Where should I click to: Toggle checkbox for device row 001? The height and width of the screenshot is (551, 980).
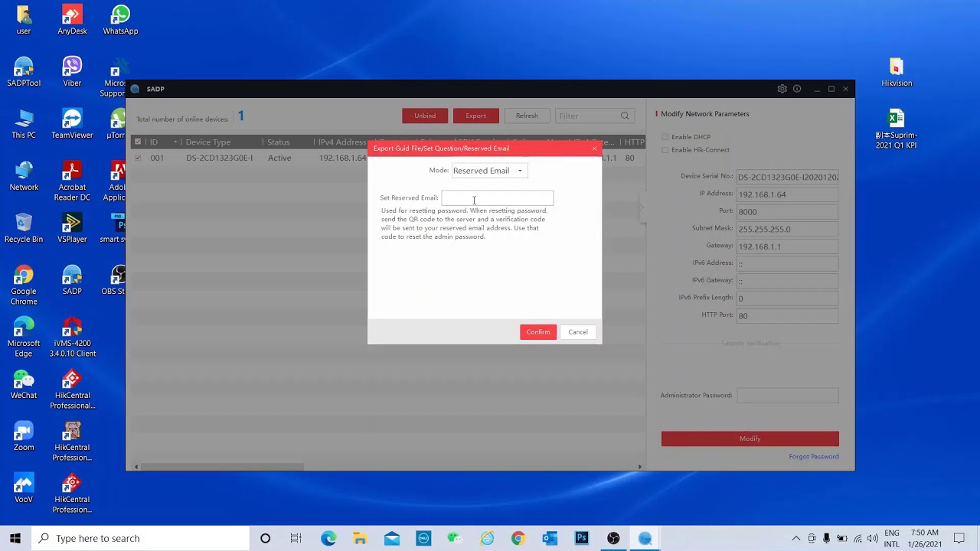[x=138, y=158]
